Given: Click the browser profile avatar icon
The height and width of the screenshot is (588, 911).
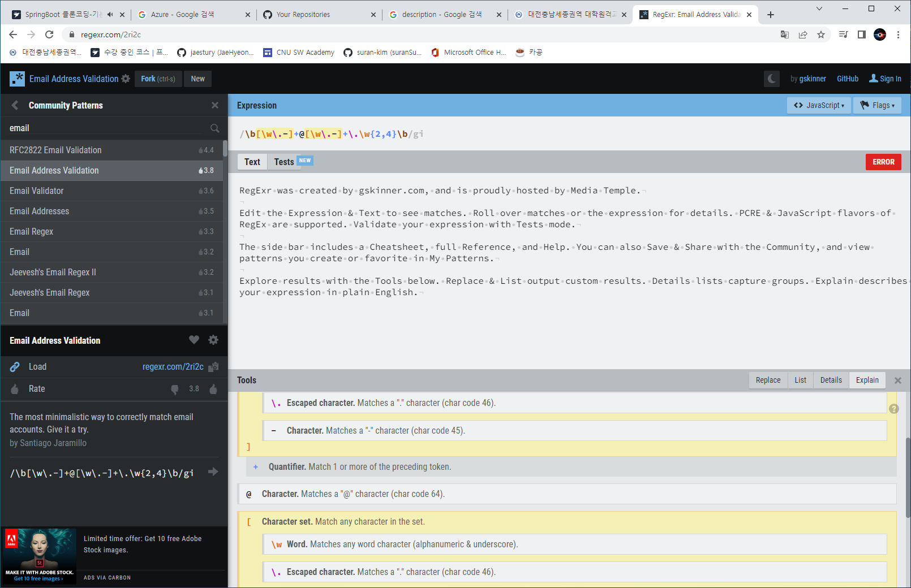Looking at the screenshot, I should pos(880,34).
